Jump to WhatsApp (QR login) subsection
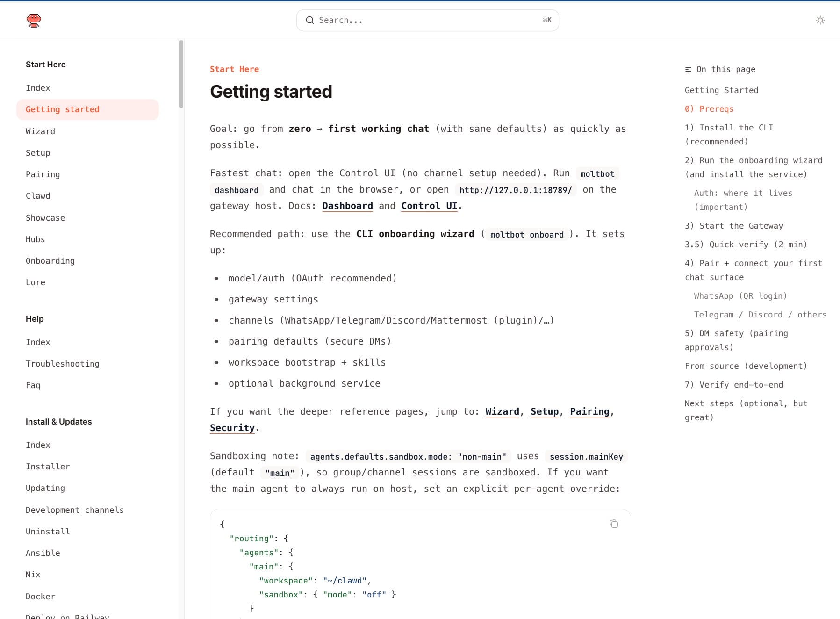Image resolution: width=840 pixels, height=619 pixels. [740, 296]
